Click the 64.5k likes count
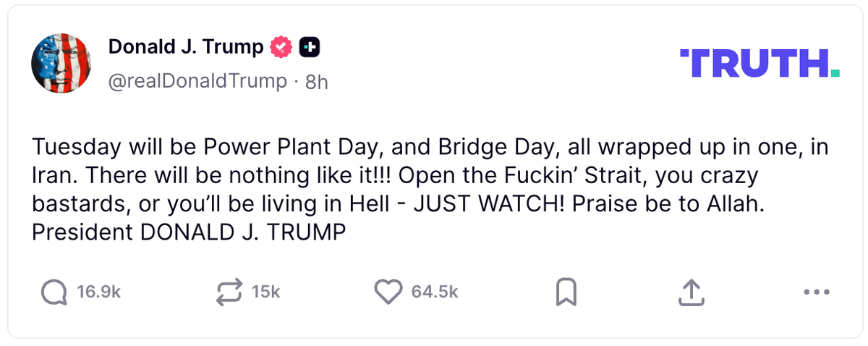 (x=435, y=292)
